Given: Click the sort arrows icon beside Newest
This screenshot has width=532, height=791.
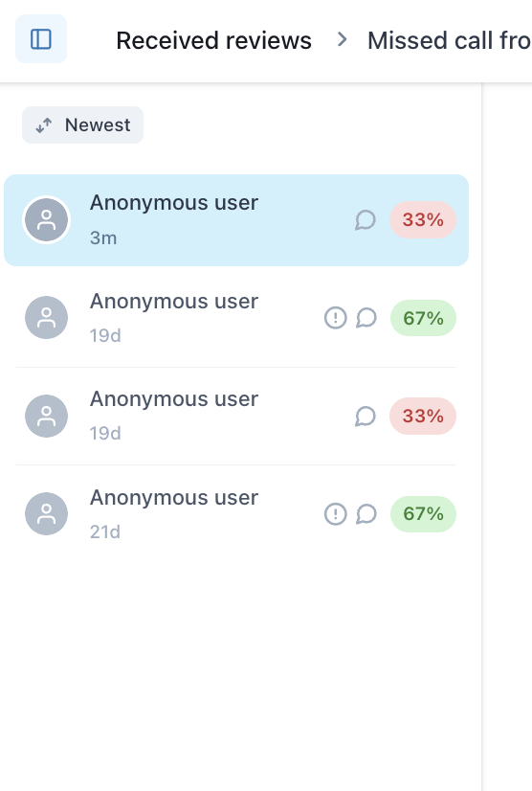Looking at the screenshot, I should 44,125.
